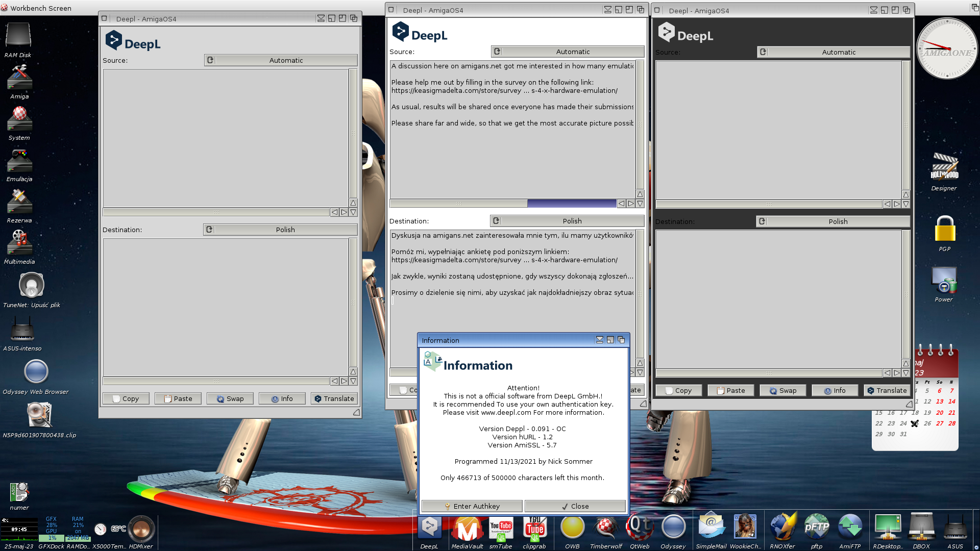
Task: Launch MediaVault from the dock
Action: [x=467, y=528]
